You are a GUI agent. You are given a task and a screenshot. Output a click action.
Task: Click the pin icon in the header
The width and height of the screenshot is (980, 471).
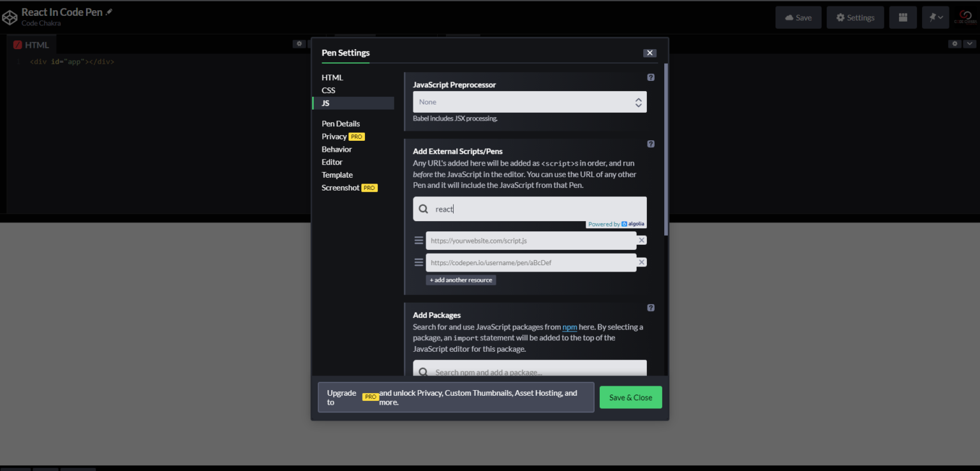pyautogui.click(x=935, y=18)
